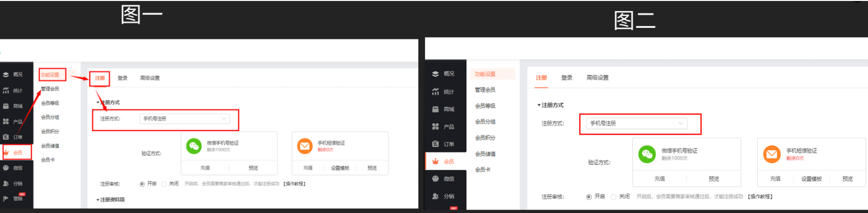Click 预览 under 微信手机号验证 in 图二

coord(714,179)
